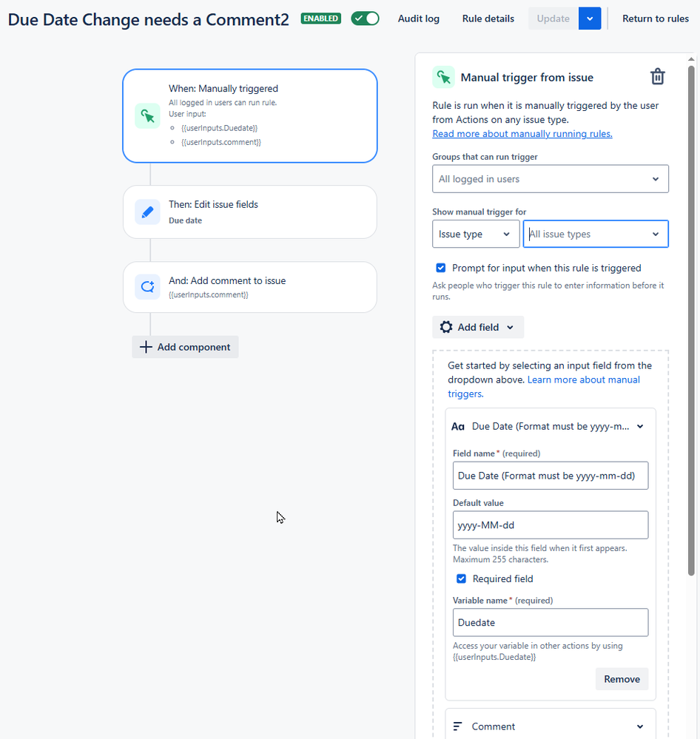This screenshot has height=739, width=700.
Task: Select the Then: Edit issue fields step
Action: 250,212
